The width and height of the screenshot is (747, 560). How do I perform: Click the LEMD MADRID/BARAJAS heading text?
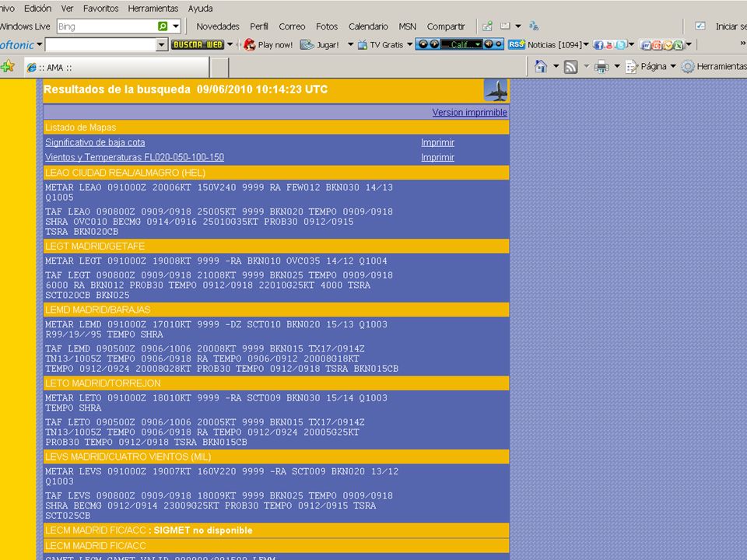[98, 310]
